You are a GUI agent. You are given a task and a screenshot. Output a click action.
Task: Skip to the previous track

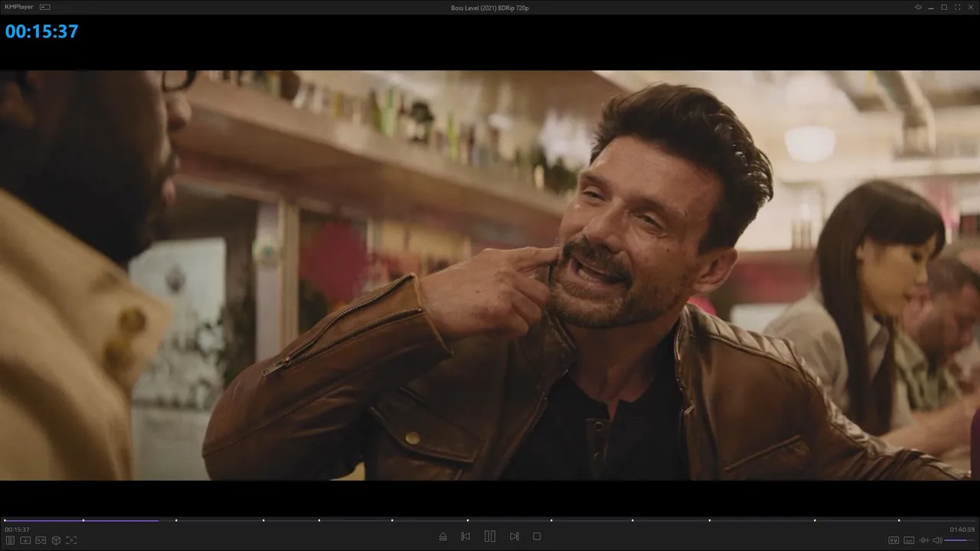[x=465, y=536]
